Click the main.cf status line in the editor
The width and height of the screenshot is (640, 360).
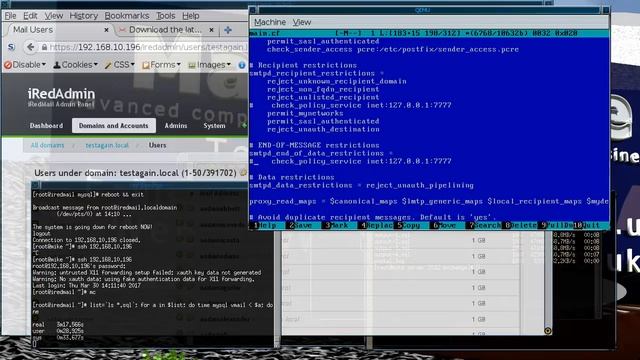tap(429, 33)
